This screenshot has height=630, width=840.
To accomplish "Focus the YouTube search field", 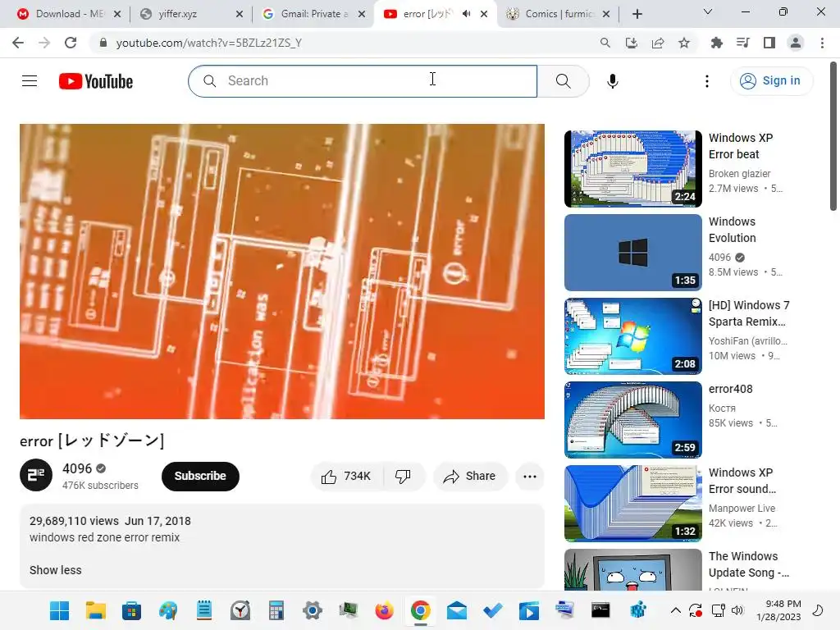I will pos(363,81).
